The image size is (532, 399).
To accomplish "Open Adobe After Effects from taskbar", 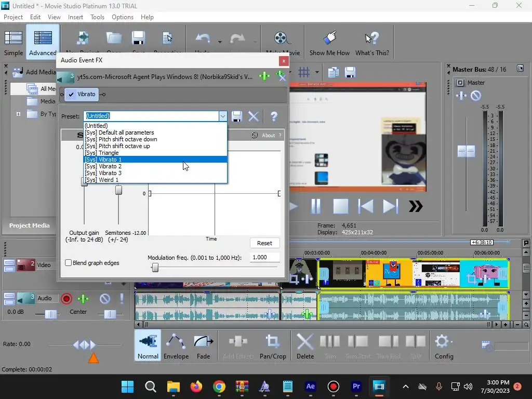I will click(x=311, y=387).
